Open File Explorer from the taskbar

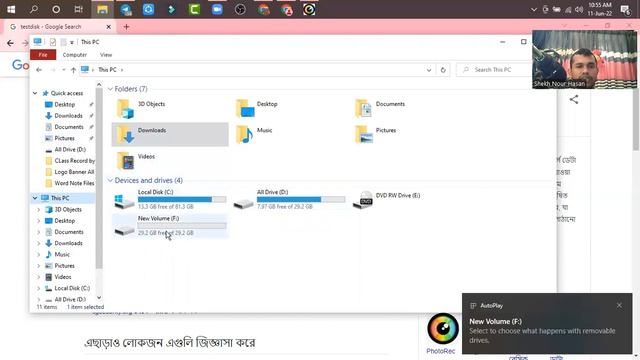pos(102,9)
